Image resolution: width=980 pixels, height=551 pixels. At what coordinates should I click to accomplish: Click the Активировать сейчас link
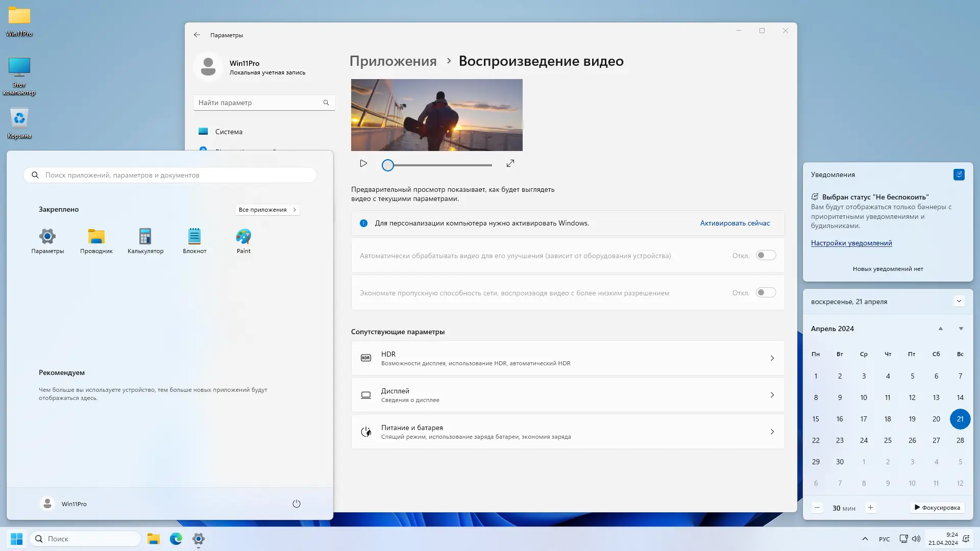point(734,223)
